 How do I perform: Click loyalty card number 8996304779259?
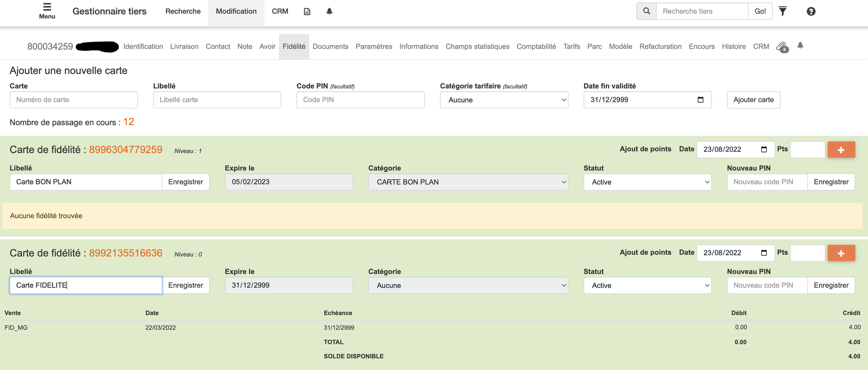tap(126, 150)
